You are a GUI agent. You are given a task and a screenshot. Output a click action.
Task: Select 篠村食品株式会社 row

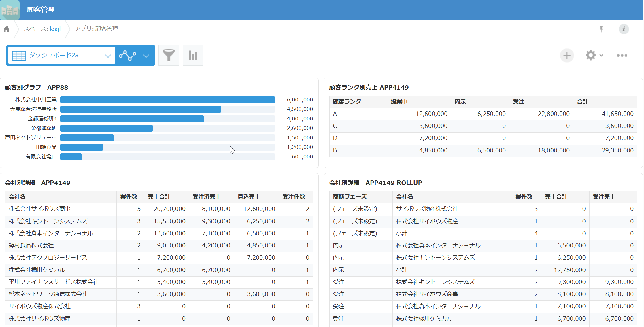point(159,246)
